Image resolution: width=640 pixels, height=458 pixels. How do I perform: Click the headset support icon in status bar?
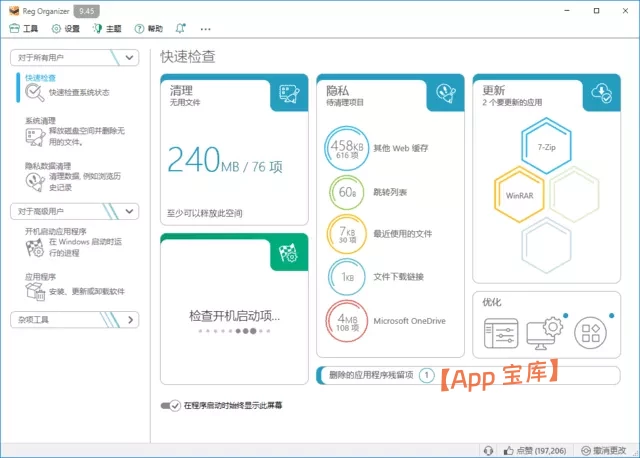click(487, 450)
